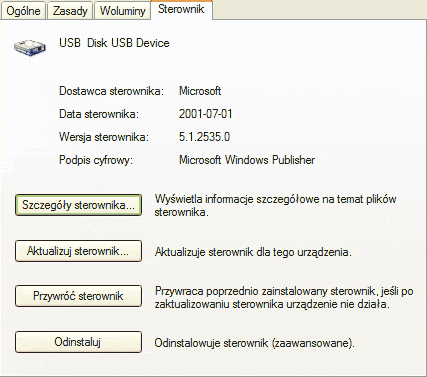Click the Wersja sterownika label
Screen dimensions: 427x377
[104, 137]
